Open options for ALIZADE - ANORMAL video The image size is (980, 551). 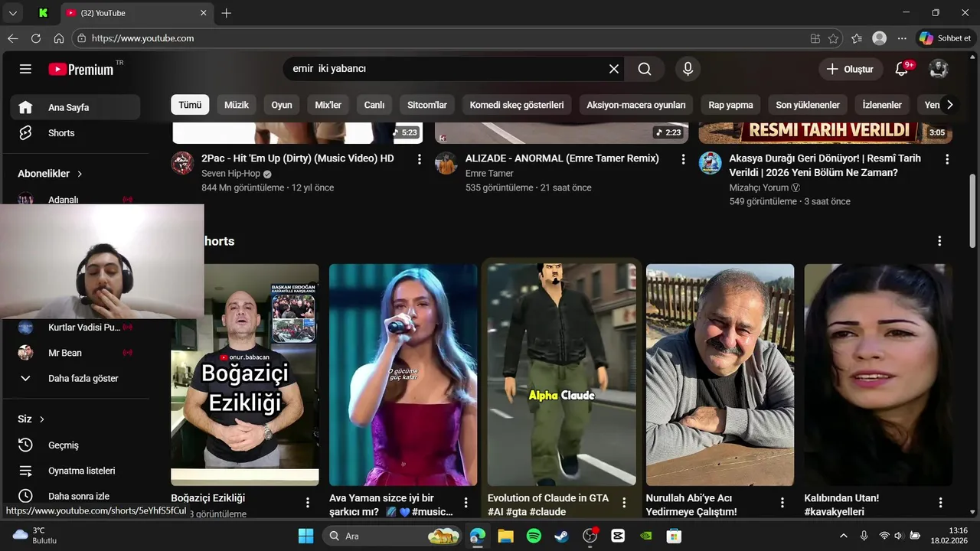tap(683, 159)
